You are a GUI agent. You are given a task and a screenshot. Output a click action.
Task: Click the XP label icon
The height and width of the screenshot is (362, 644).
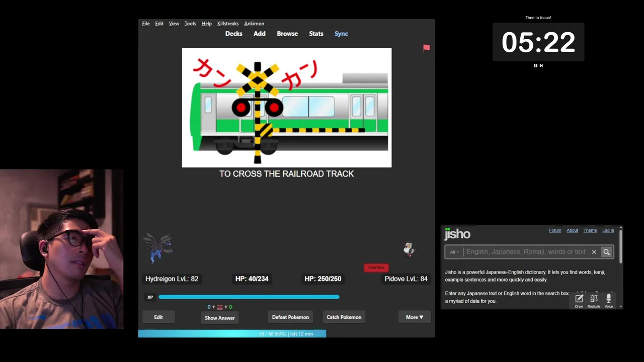click(150, 297)
